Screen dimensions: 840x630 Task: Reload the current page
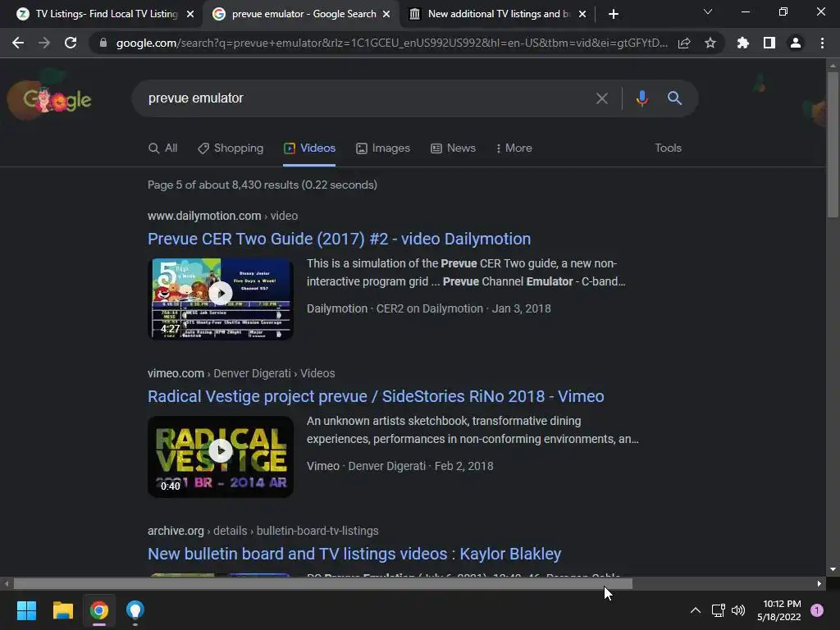click(71, 43)
